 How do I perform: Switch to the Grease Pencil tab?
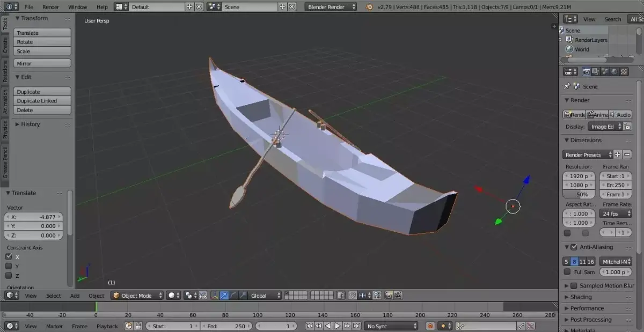(x=5, y=163)
